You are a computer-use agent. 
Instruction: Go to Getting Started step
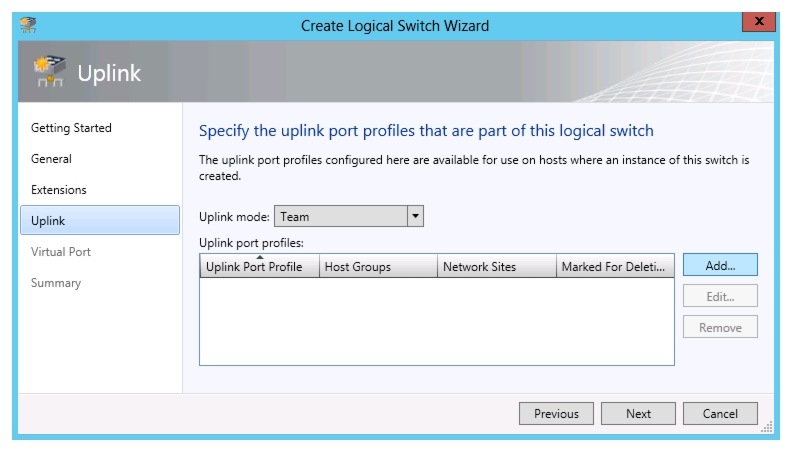[71, 128]
